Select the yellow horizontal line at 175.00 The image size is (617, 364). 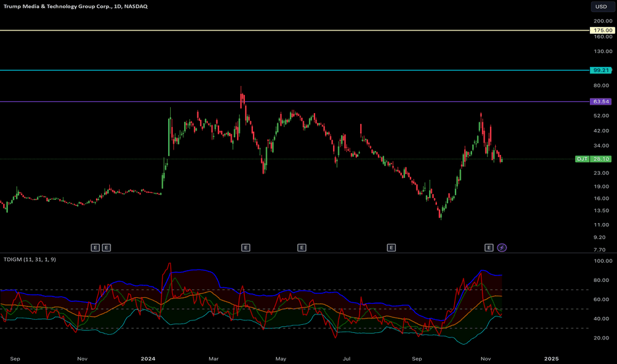[295, 30]
